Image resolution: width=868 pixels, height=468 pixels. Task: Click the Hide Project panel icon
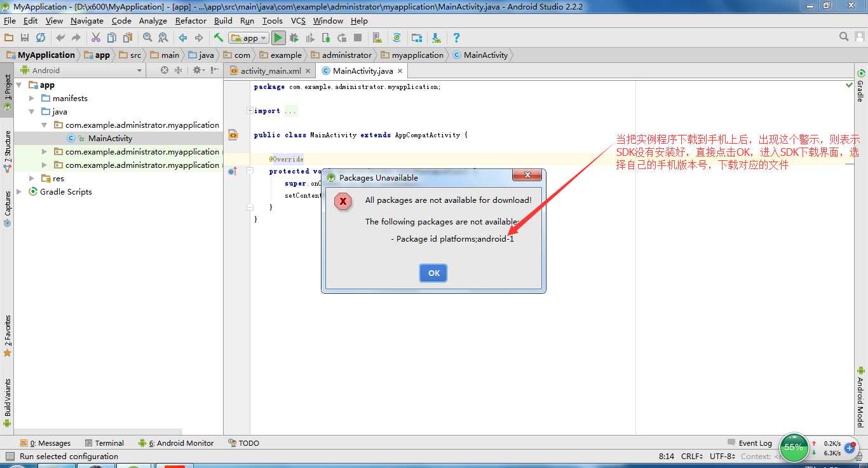point(215,71)
